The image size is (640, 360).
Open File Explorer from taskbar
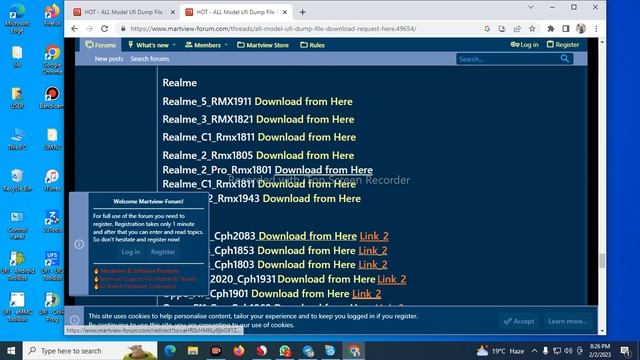point(193,351)
